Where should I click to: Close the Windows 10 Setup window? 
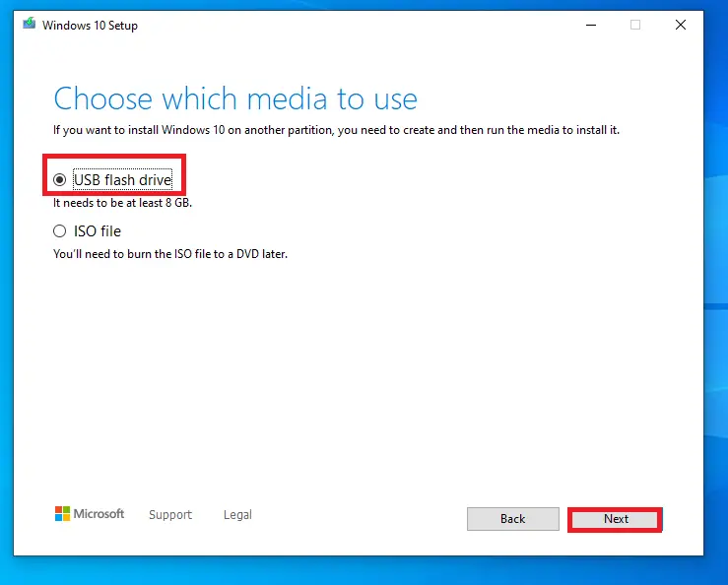(681, 25)
